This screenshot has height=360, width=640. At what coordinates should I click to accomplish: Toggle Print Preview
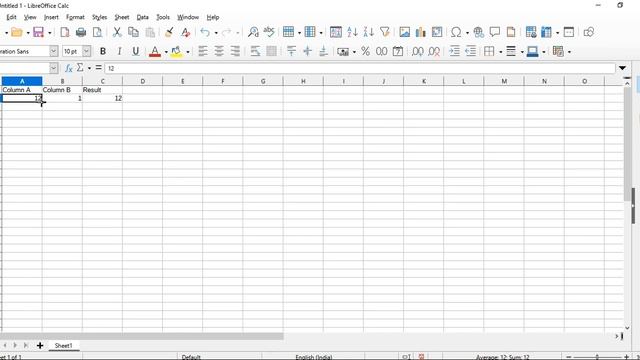click(x=97, y=32)
